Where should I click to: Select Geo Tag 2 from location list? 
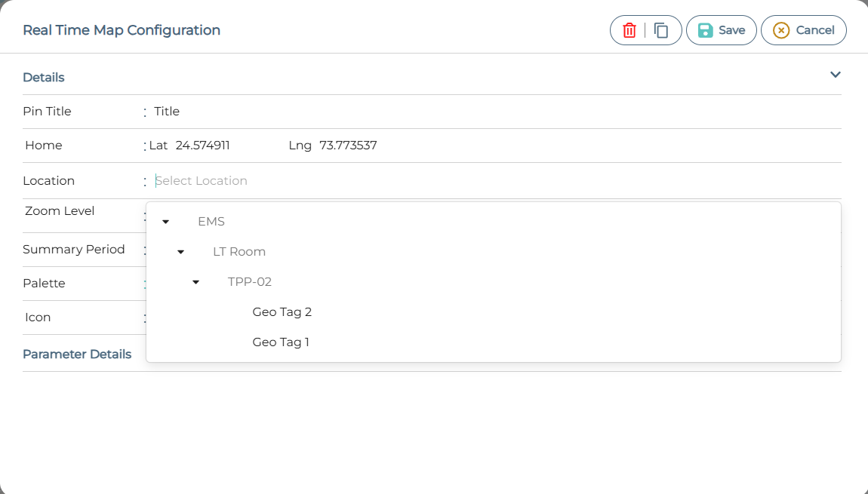[x=282, y=312]
